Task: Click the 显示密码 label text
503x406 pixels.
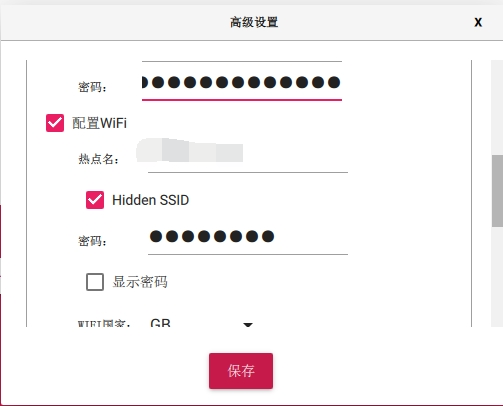Action: coord(140,282)
